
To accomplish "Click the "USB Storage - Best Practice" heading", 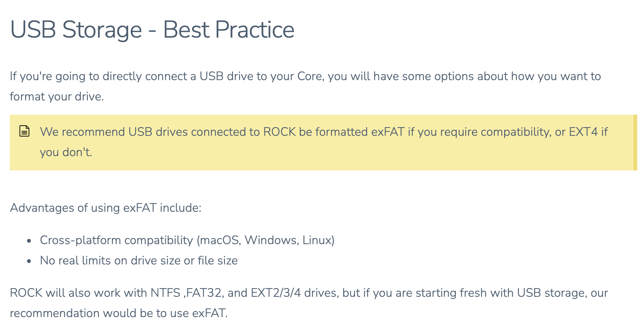I will pyautogui.click(x=152, y=30).
